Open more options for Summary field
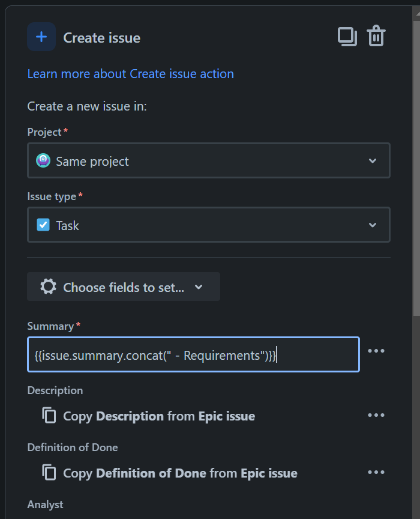 [x=376, y=351]
